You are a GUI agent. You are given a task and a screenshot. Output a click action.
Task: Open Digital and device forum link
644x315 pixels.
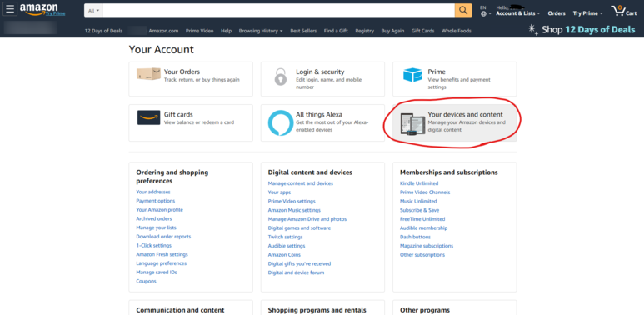tap(296, 272)
